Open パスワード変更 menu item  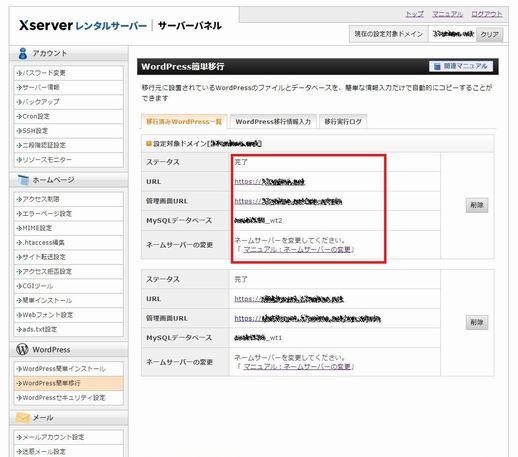point(69,73)
